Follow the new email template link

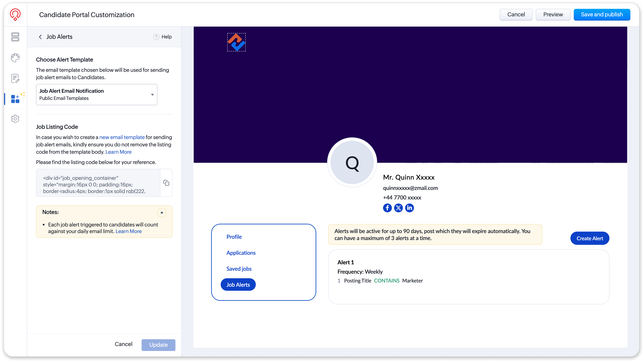point(122,137)
